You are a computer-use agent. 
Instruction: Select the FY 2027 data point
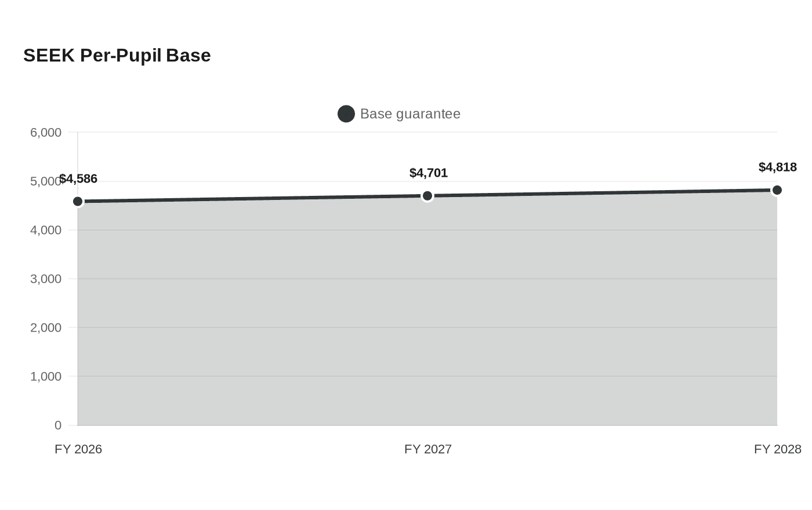427,196
